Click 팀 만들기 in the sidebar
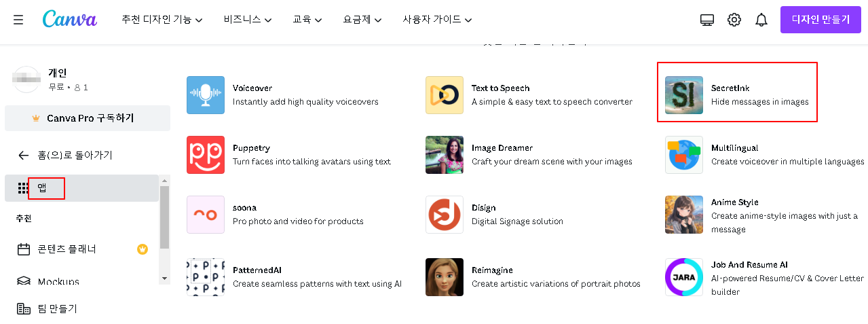This screenshot has width=868, height=324. pos(57,308)
